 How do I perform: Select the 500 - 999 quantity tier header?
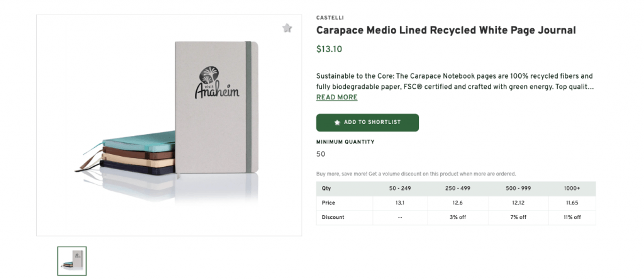[518, 189]
